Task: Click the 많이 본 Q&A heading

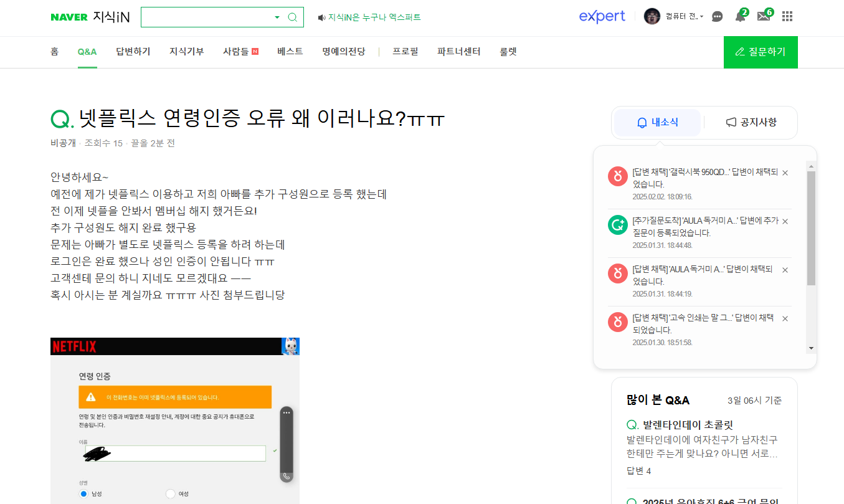Action: (658, 400)
